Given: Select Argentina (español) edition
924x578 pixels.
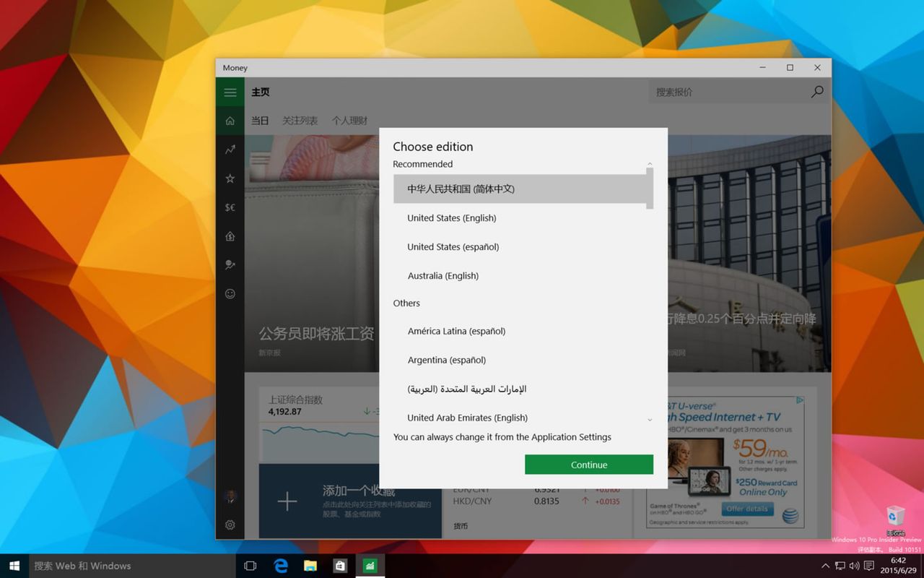Looking at the screenshot, I should (x=520, y=360).
